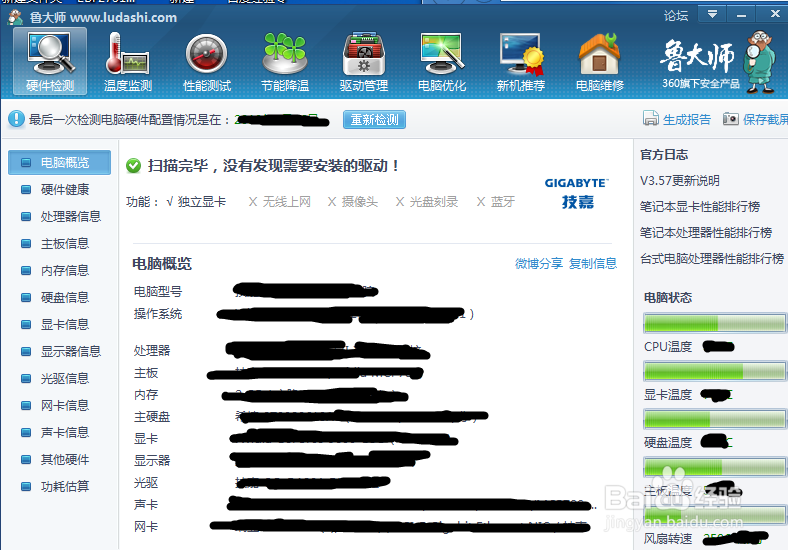Open the 性能测试 gauge icon
788x550 pixels.
(207, 61)
